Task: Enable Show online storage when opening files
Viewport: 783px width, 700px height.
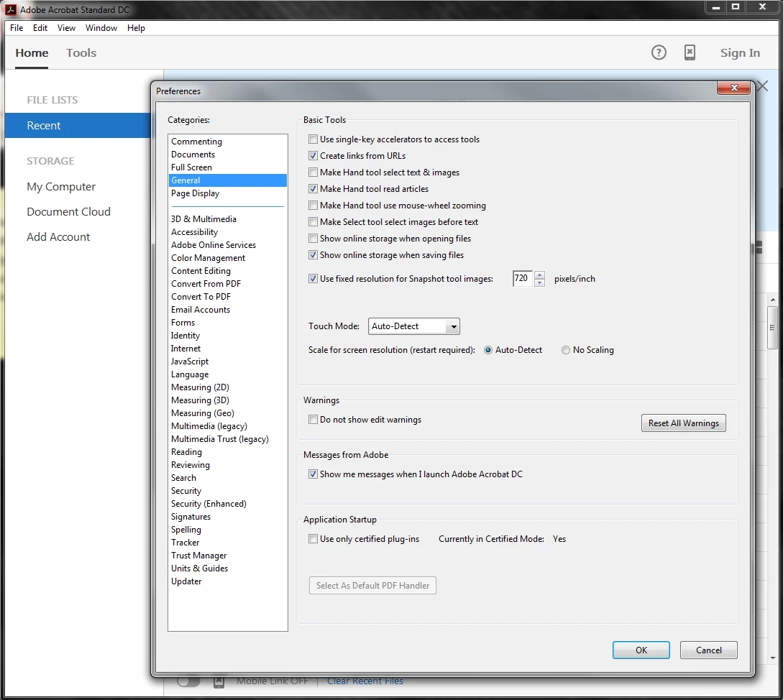Action: coord(313,238)
